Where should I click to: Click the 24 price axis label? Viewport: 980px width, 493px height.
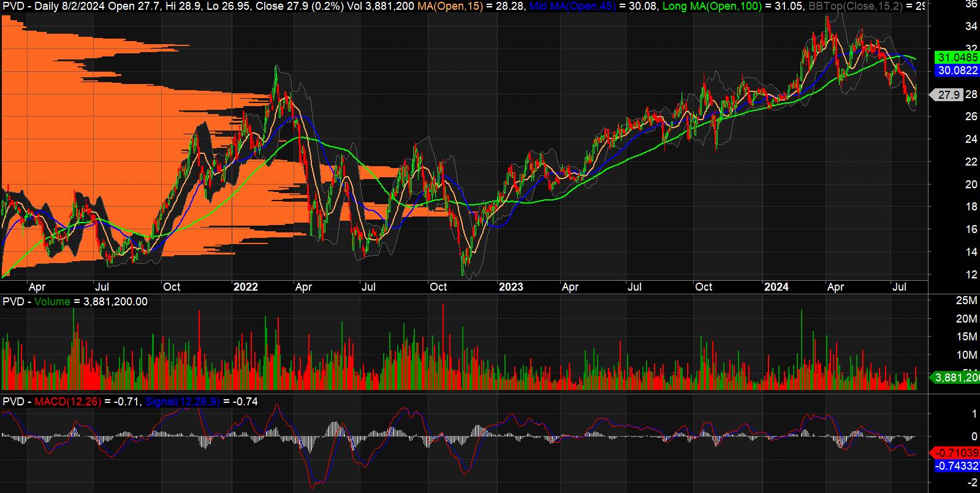pos(971,139)
